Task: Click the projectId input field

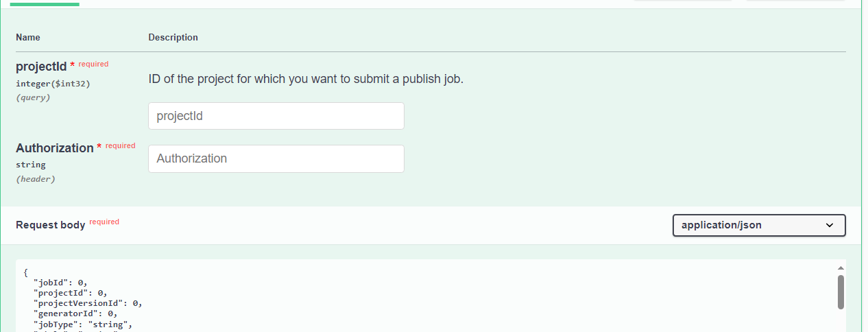Action: coord(276,116)
